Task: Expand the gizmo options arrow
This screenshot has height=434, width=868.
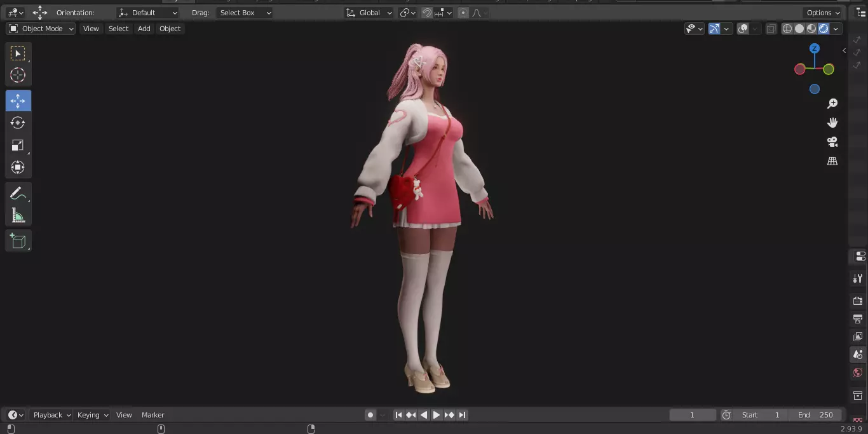Action: [x=726, y=29]
